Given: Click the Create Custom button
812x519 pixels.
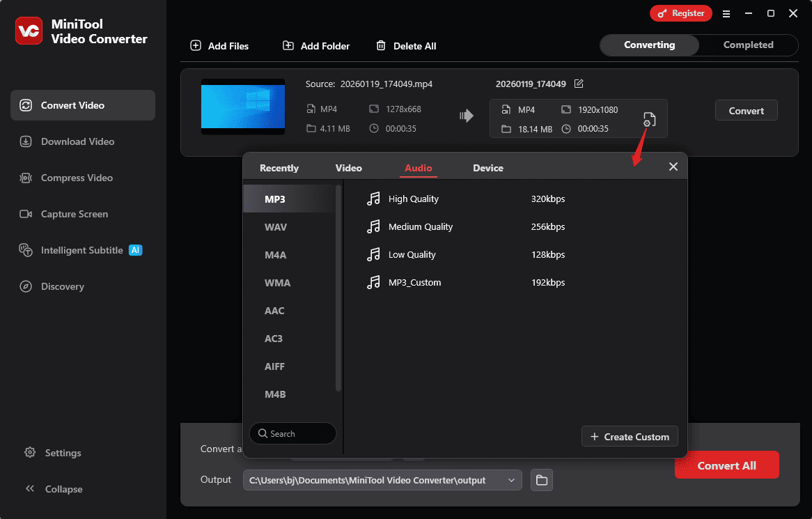Looking at the screenshot, I should [629, 436].
